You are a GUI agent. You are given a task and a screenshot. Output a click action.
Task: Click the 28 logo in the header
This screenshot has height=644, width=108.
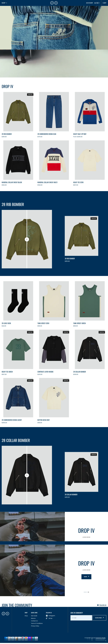[54, 3]
